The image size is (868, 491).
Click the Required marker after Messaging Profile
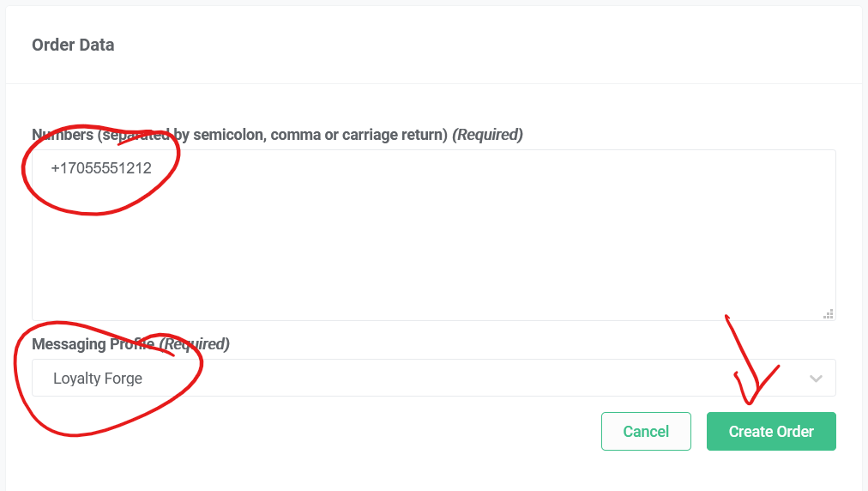(x=194, y=344)
